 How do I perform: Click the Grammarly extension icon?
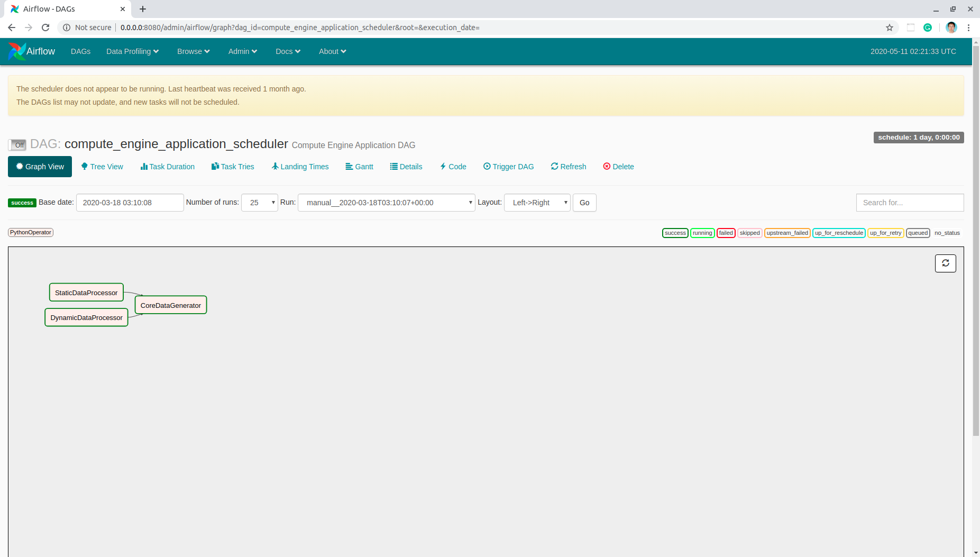pyautogui.click(x=928, y=28)
